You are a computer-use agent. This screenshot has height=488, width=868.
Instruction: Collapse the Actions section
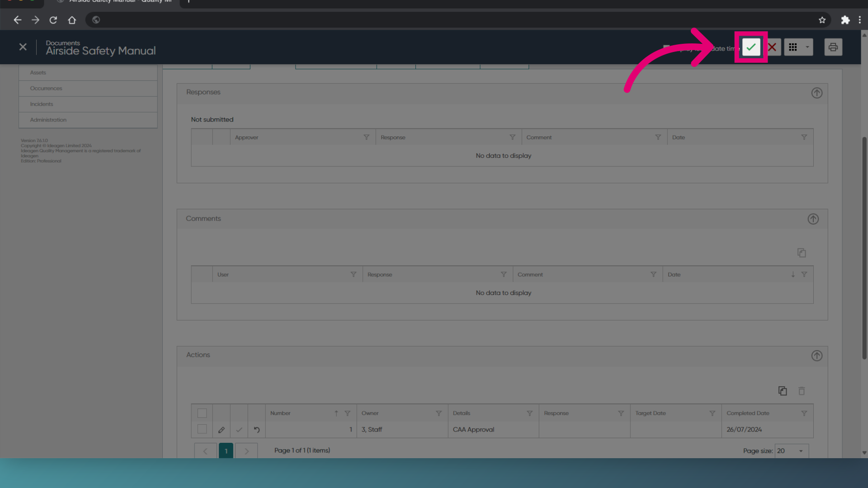click(x=816, y=356)
